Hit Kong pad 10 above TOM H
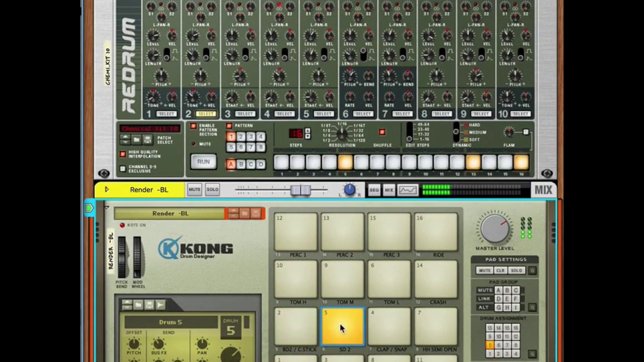Screen dimensions: 644x362 (x=296, y=279)
